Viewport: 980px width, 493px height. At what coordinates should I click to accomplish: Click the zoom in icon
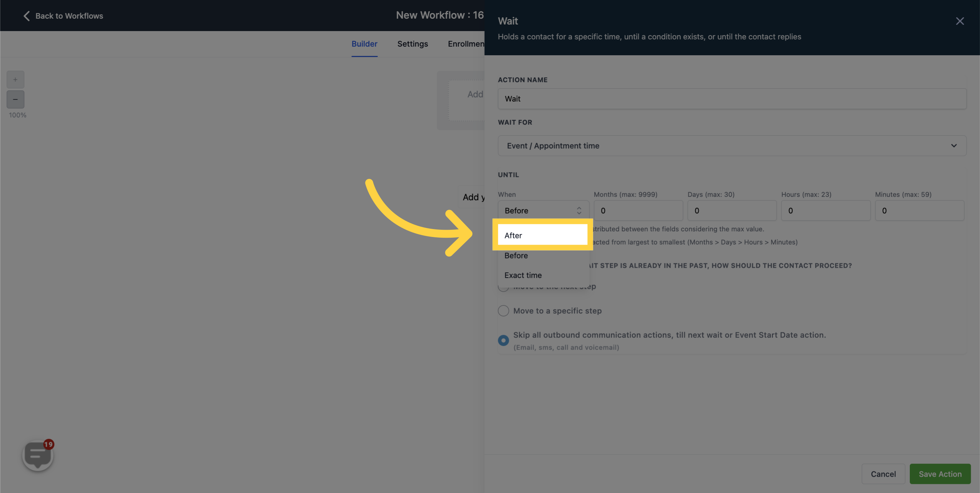click(x=15, y=79)
